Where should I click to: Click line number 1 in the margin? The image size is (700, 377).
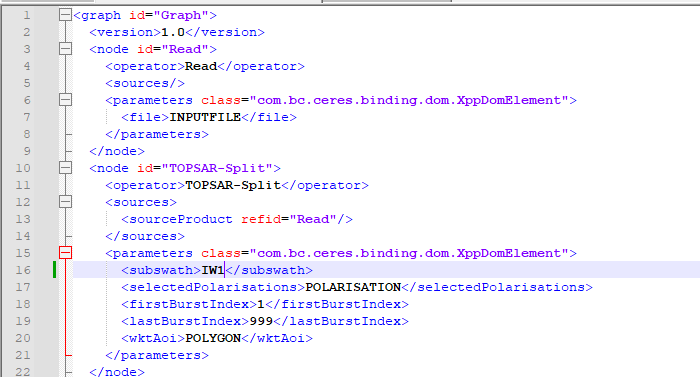click(27, 16)
